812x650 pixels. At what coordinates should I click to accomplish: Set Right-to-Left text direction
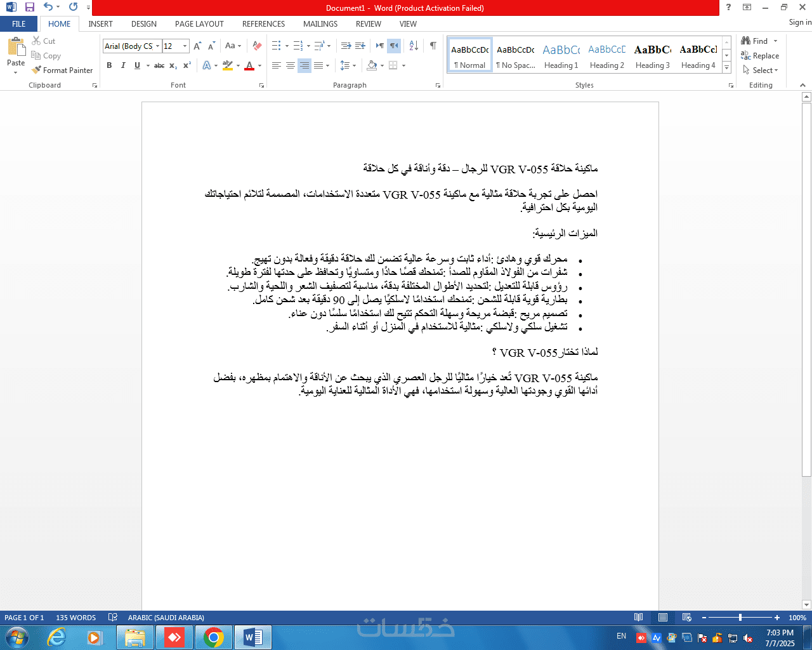click(393, 46)
